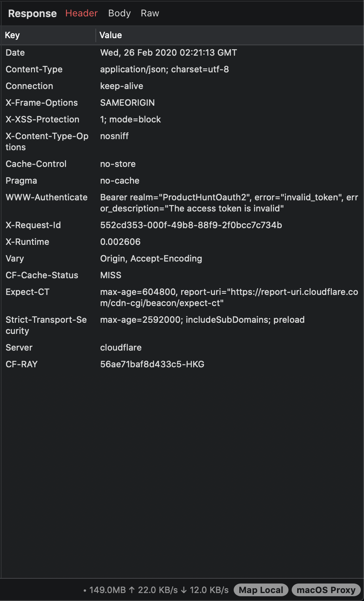Open the Map Local tool

pyautogui.click(x=261, y=590)
